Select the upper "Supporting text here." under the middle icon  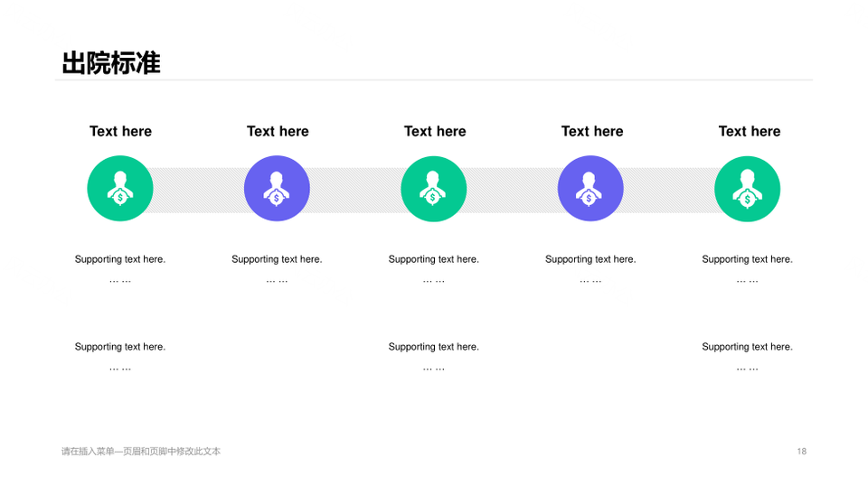(434, 259)
